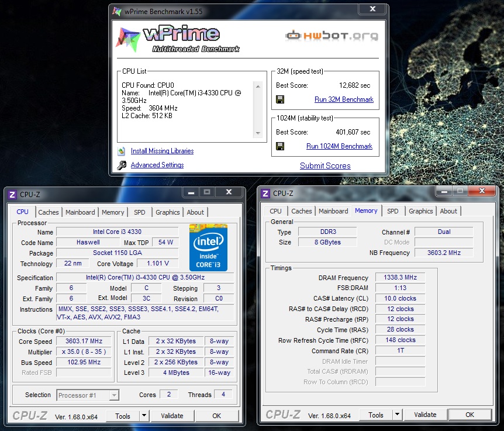Open the Graphics tab in the right CPU-Z window
This screenshot has height=431, width=504.
point(421,211)
